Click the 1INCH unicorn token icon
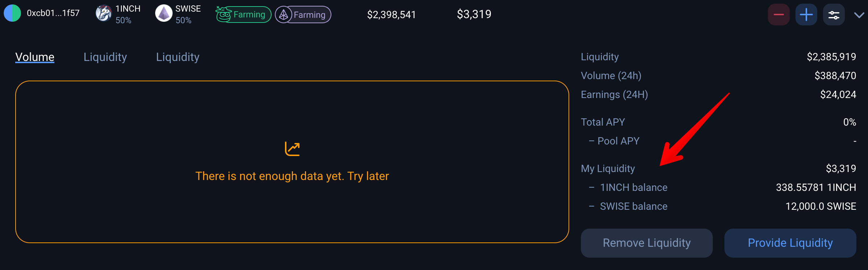The width and height of the screenshot is (868, 270). click(x=103, y=13)
